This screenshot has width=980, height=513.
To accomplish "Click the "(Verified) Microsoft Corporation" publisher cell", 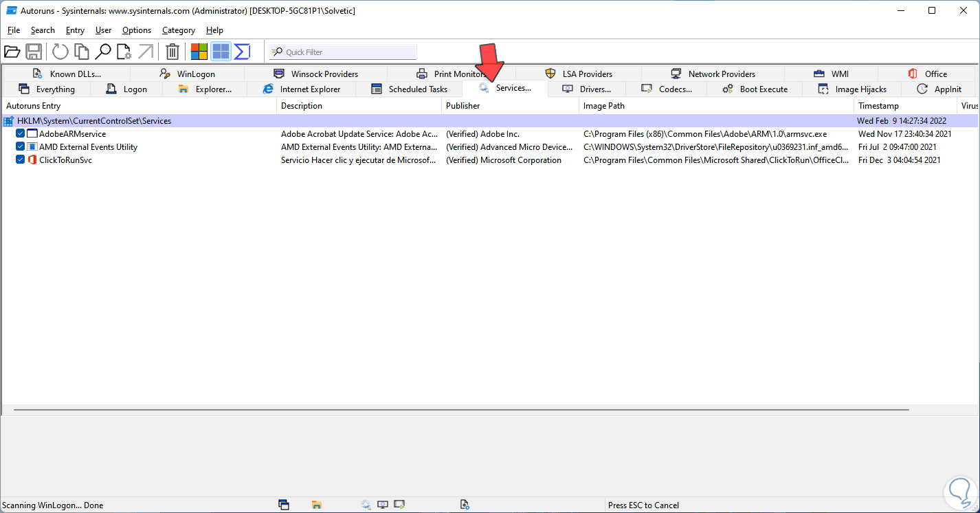I will pyautogui.click(x=504, y=160).
